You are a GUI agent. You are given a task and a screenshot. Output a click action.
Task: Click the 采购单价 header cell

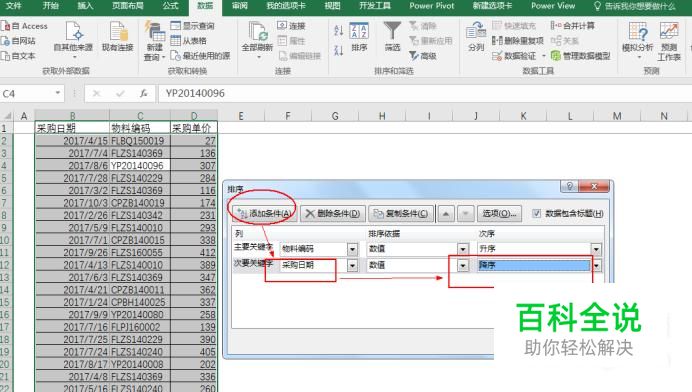(194, 128)
